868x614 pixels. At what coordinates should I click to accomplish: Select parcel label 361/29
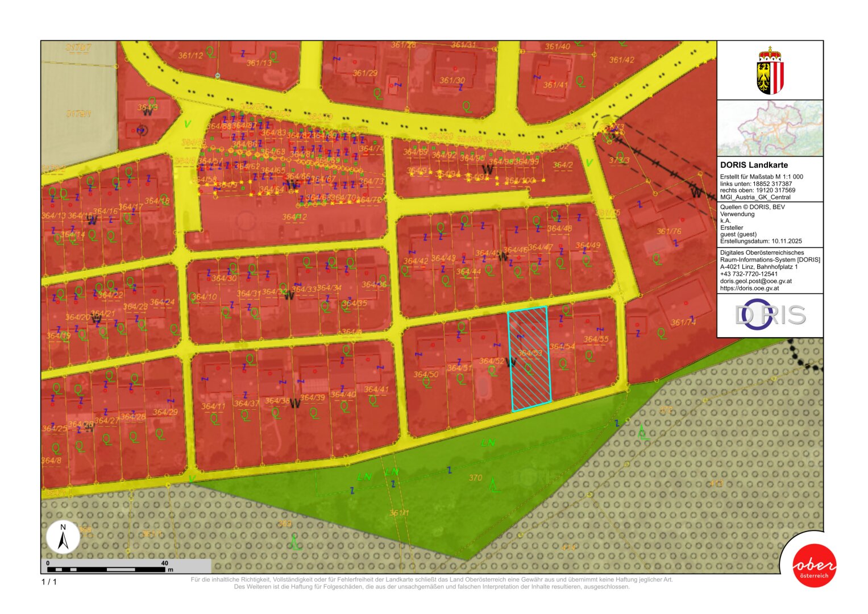[365, 73]
